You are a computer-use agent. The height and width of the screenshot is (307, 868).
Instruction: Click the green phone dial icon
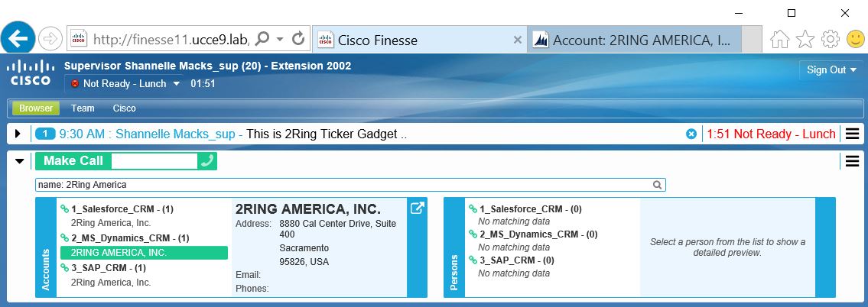click(x=206, y=161)
